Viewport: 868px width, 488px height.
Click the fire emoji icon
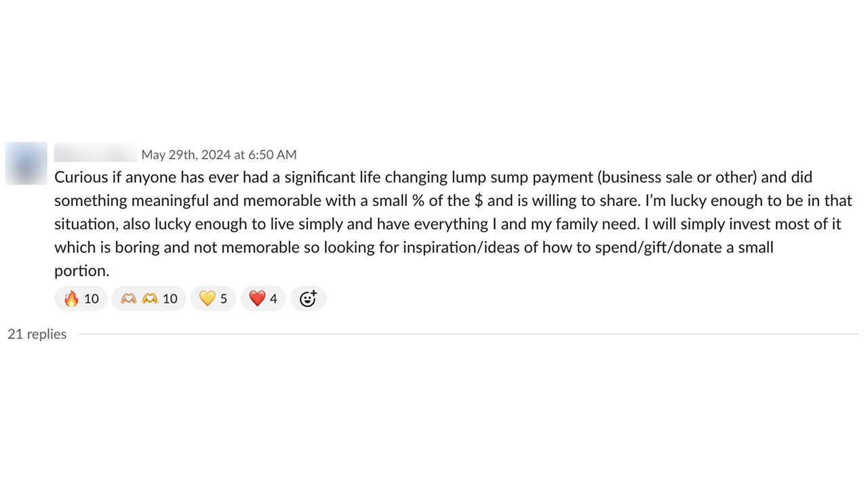point(71,298)
